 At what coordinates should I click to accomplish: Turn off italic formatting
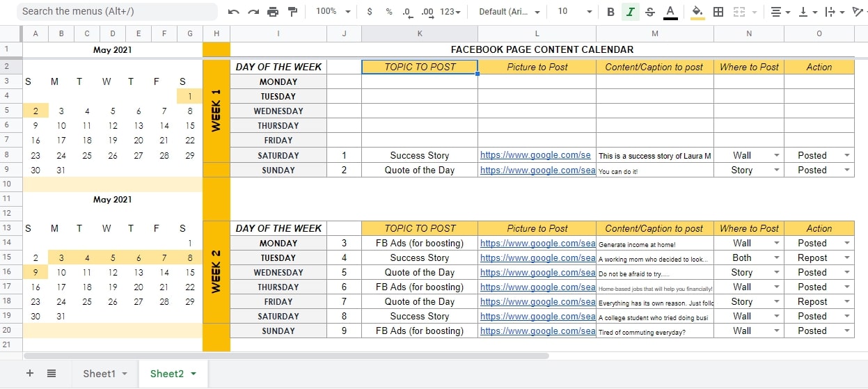tap(631, 12)
